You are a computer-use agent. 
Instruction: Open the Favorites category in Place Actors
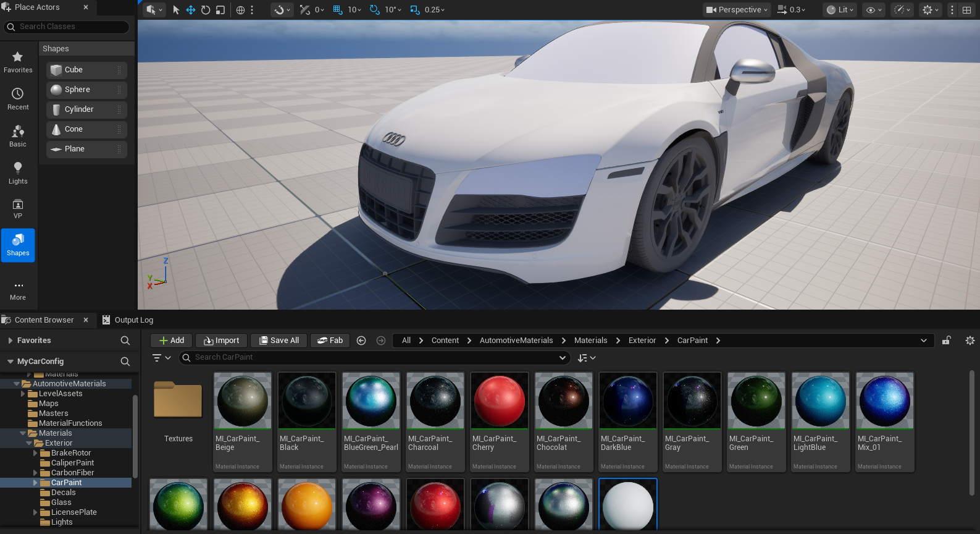point(18,62)
